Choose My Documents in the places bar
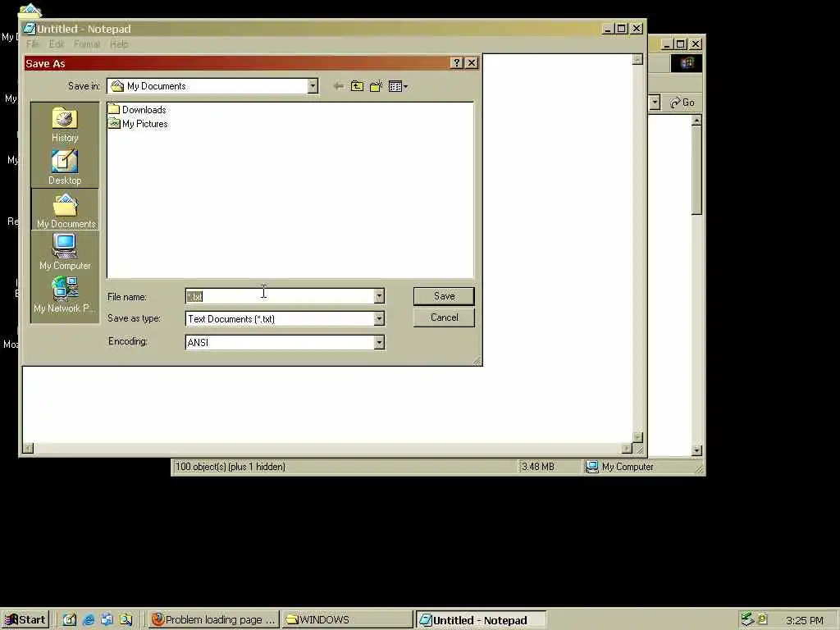The width and height of the screenshot is (840, 630). tap(65, 210)
